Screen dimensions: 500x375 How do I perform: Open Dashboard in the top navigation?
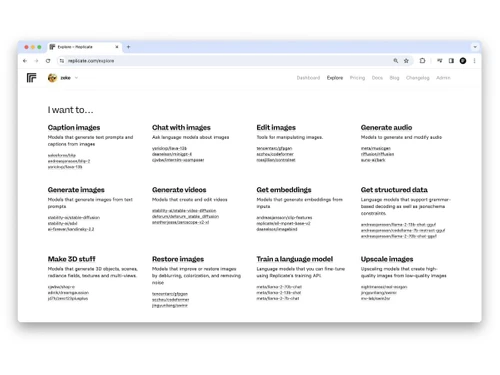[x=308, y=78]
